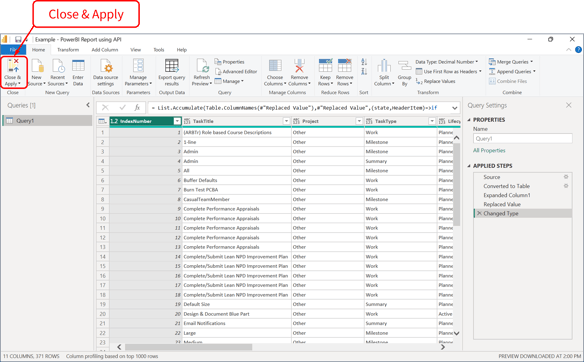
Task: Open the TaskType column filter dropdown
Action: (432, 121)
